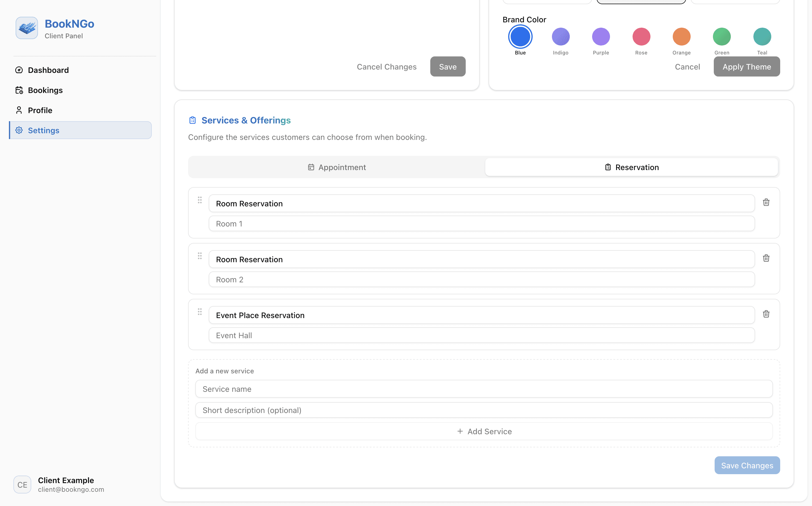Click the BookNGo logo icon
812x506 pixels.
27,28
